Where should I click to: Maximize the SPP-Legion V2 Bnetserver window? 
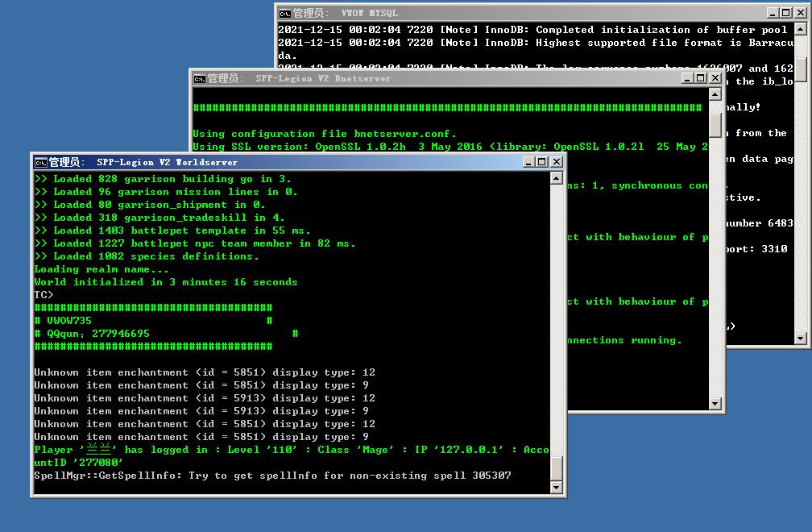[x=701, y=78]
